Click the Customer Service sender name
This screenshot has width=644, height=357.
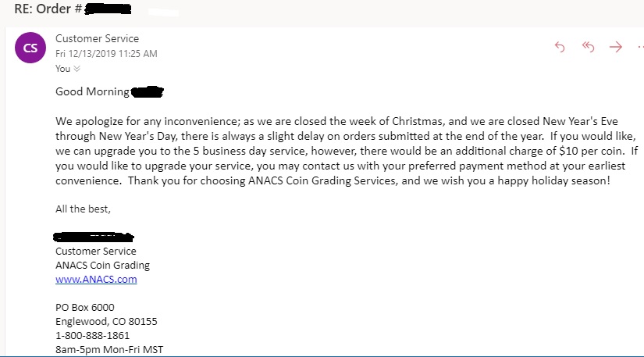pyautogui.click(x=98, y=38)
